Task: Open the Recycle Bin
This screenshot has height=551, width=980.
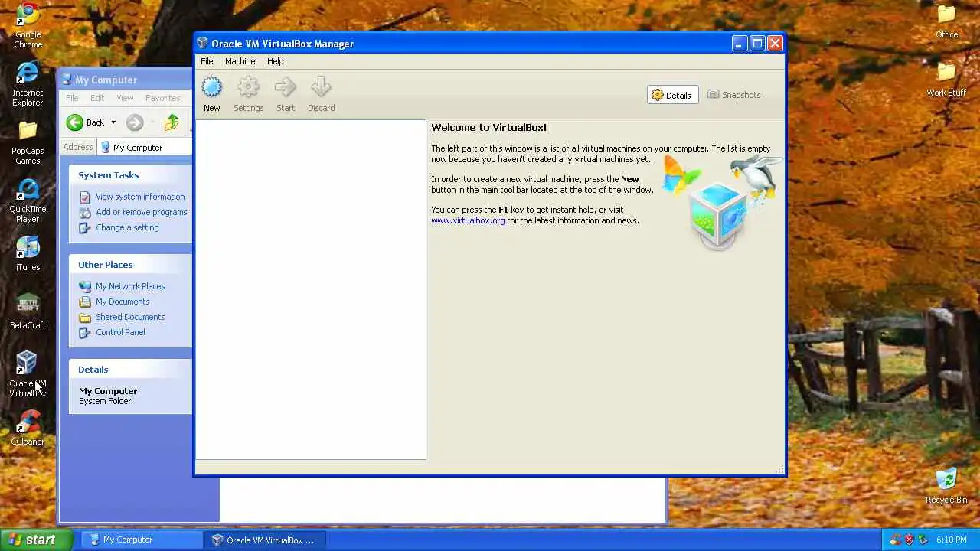Action: [x=946, y=486]
